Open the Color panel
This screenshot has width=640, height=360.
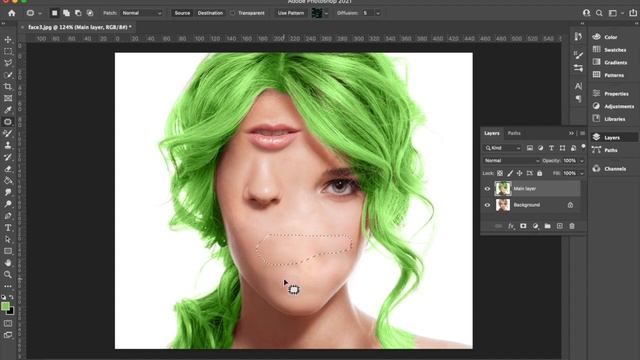[x=611, y=37]
